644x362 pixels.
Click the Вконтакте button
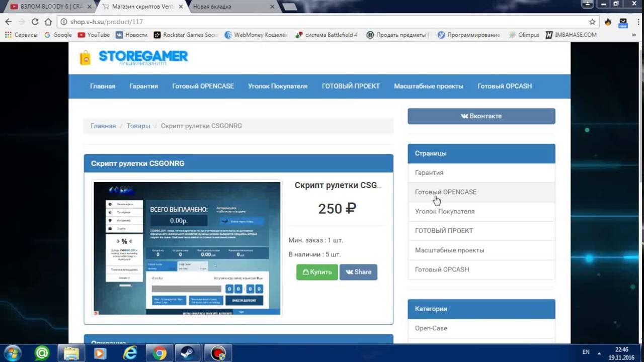coord(481,116)
